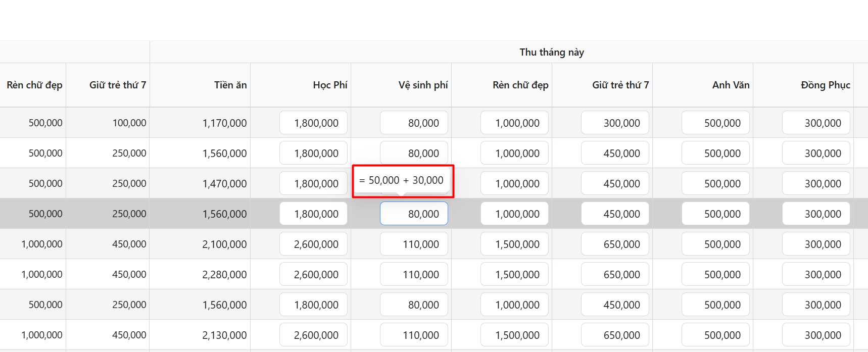Click the Anh Văn column header
Screen dimensions: 868x352
tap(731, 85)
